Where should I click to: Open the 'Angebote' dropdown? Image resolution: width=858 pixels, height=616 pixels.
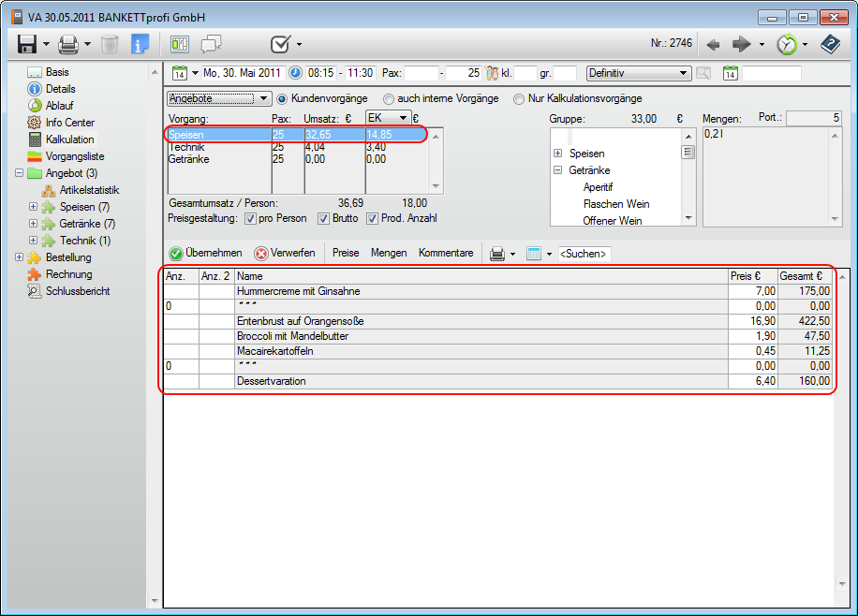tap(218, 98)
